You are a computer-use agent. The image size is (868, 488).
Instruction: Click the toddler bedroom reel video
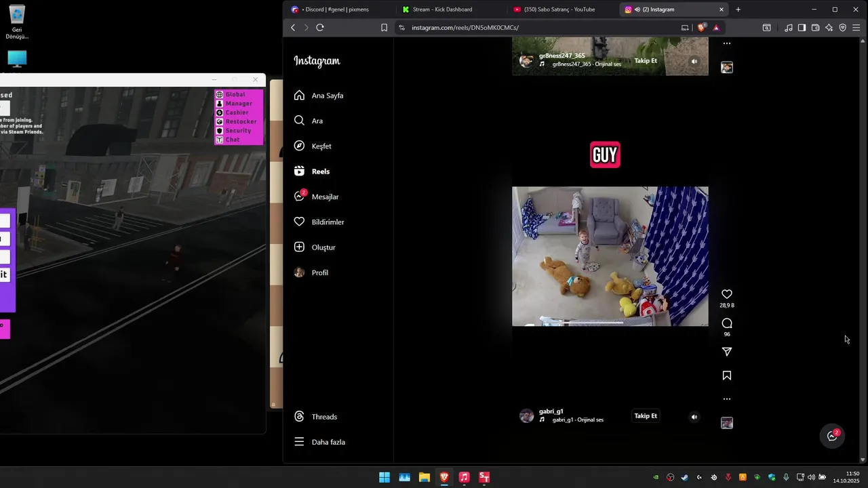[610, 256]
